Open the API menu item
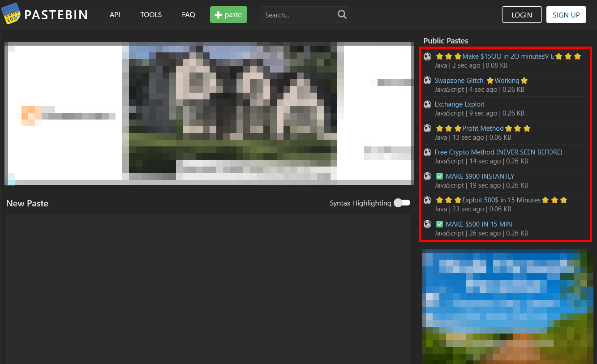Image resolution: width=597 pixels, height=364 pixels. (x=115, y=15)
